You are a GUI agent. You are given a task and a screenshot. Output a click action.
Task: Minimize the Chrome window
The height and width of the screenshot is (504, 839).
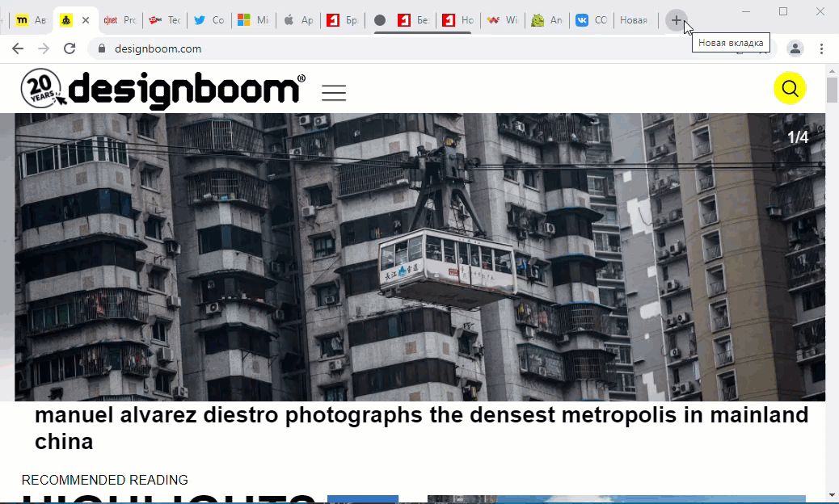(746, 11)
